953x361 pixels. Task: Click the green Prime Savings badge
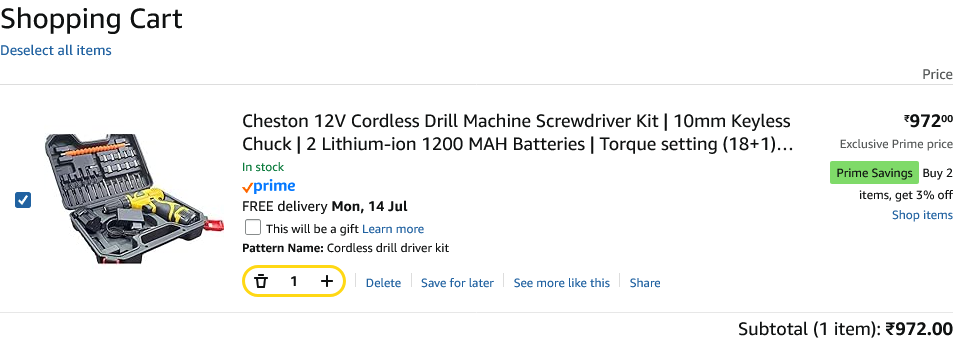point(874,173)
